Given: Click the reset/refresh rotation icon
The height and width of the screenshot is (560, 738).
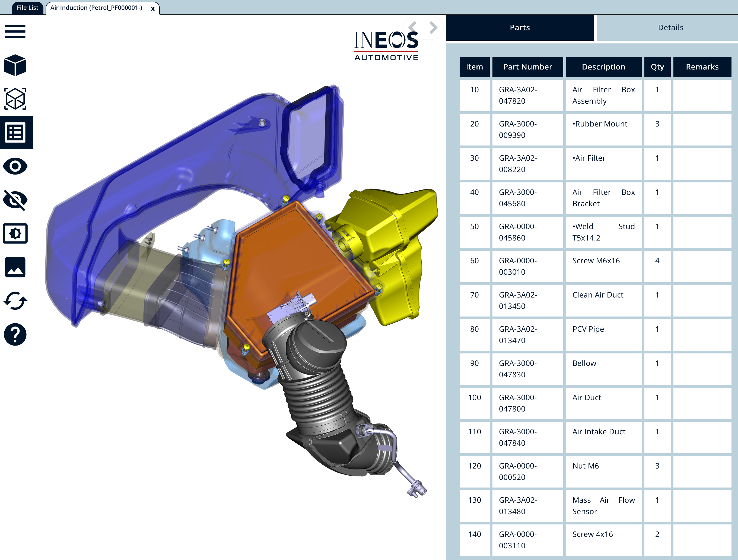Looking at the screenshot, I should (15, 301).
